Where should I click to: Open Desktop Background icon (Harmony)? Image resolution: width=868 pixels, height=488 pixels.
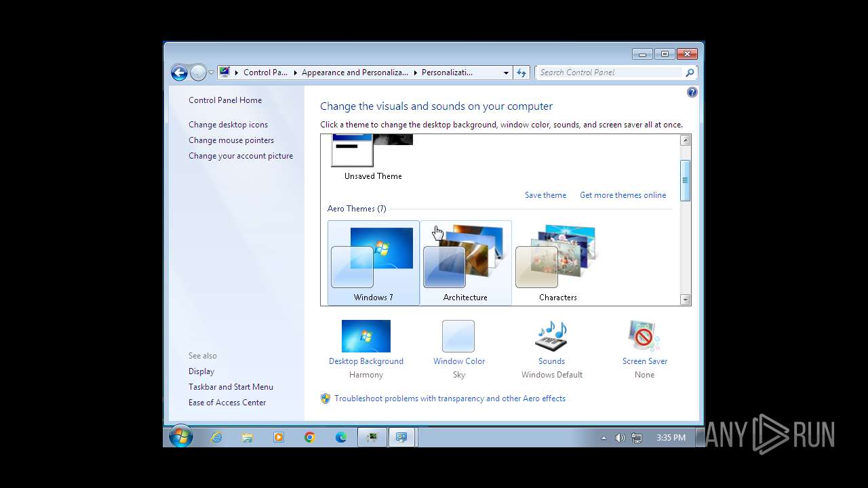pos(366,336)
